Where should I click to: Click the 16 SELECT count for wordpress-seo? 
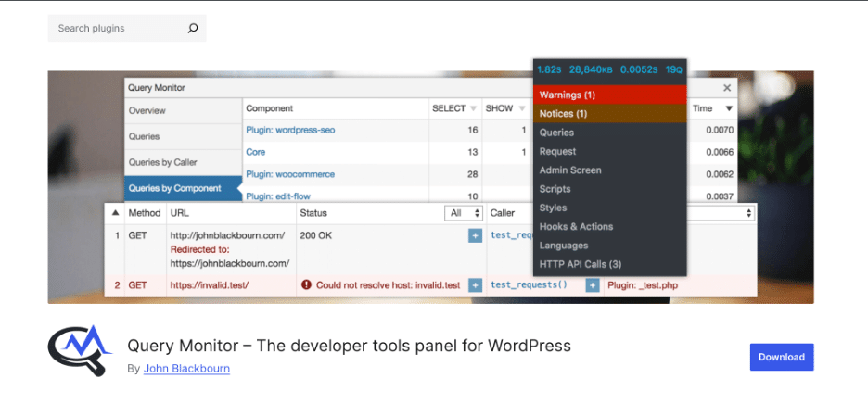(472, 131)
